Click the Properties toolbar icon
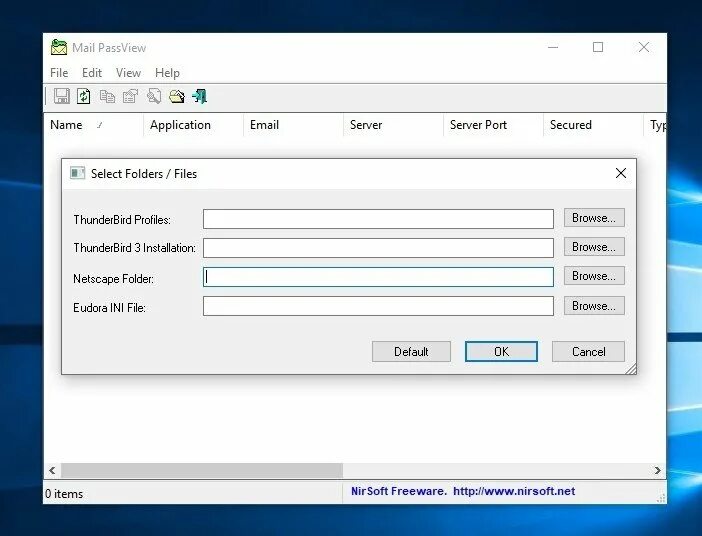 [130, 96]
